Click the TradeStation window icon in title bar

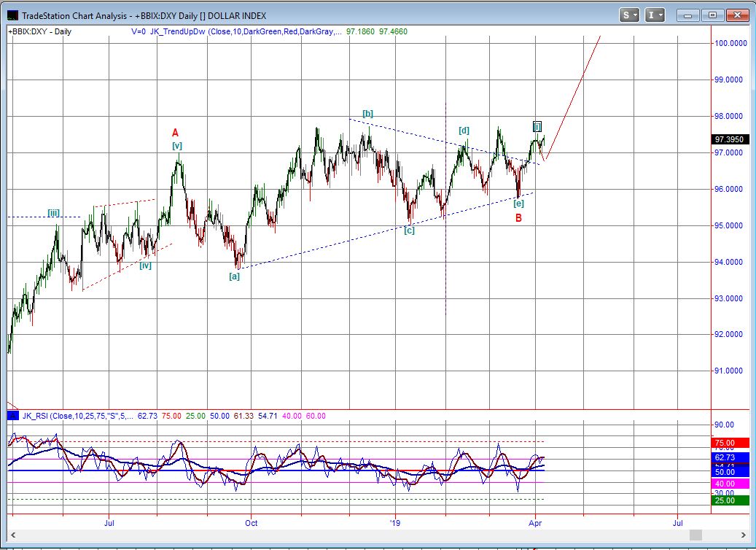[x=12, y=15]
